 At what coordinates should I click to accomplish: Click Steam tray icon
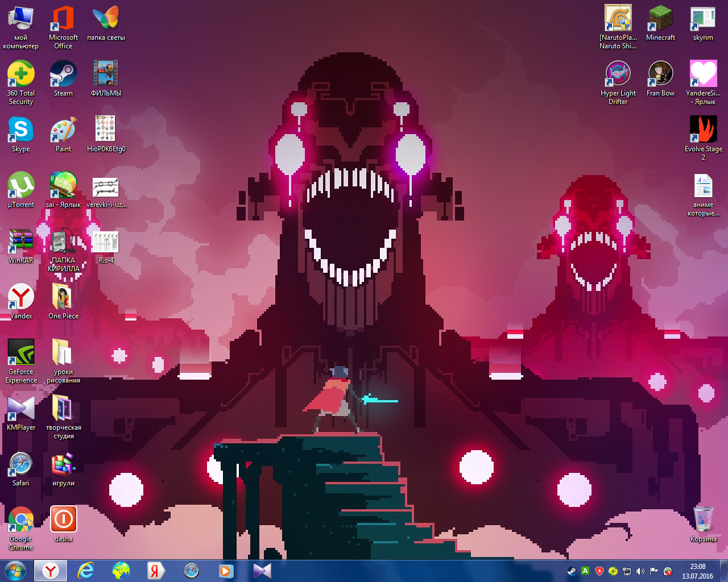[x=572, y=571]
